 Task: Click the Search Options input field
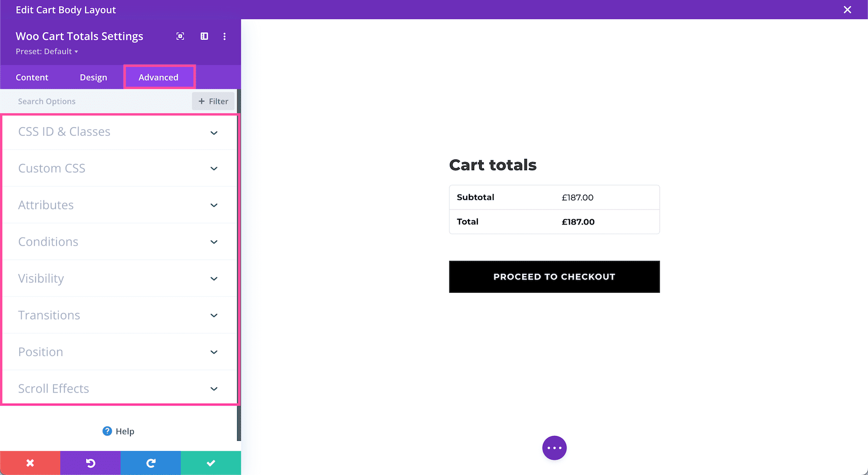pos(87,101)
